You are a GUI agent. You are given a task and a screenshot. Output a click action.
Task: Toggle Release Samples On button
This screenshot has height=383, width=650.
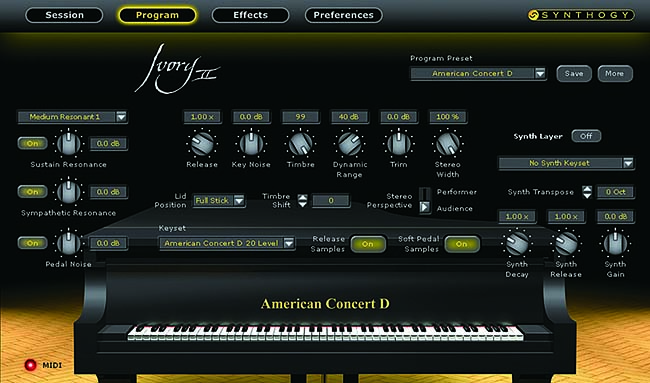(x=368, y=244)
